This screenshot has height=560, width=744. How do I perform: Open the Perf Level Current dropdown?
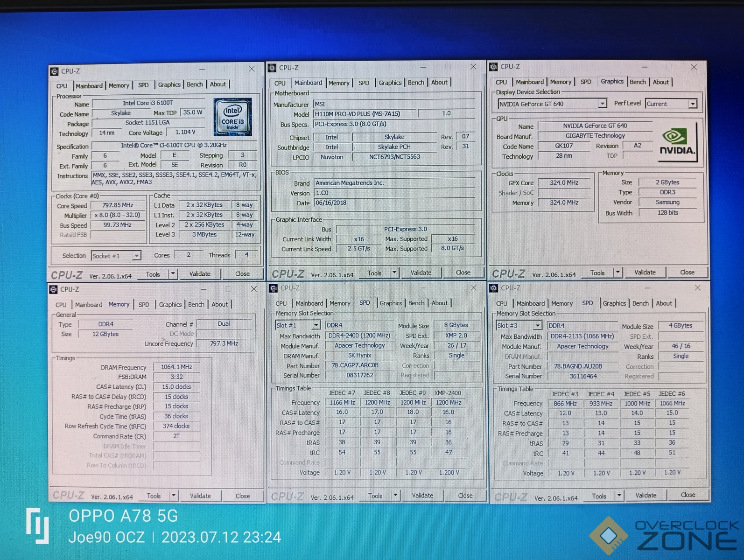click(693, 104)
